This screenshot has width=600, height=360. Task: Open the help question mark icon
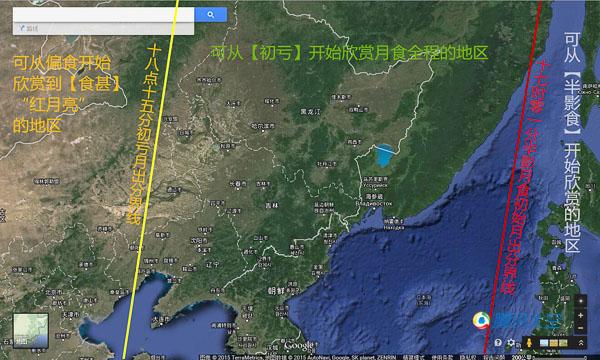498,342
